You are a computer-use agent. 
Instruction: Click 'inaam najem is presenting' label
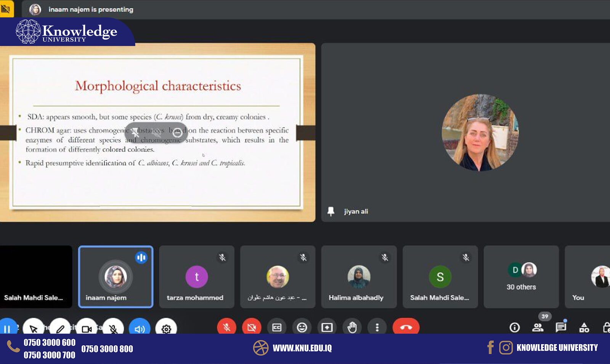(91, 10)
